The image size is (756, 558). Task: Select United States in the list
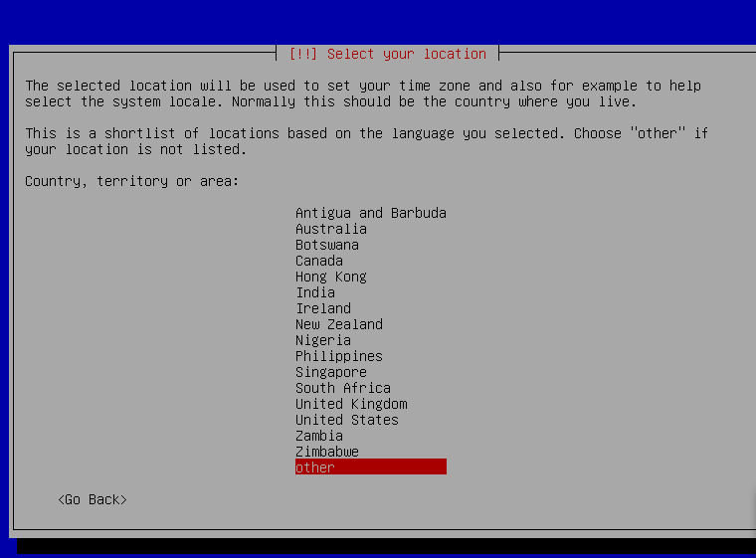(x=347, y=420)
